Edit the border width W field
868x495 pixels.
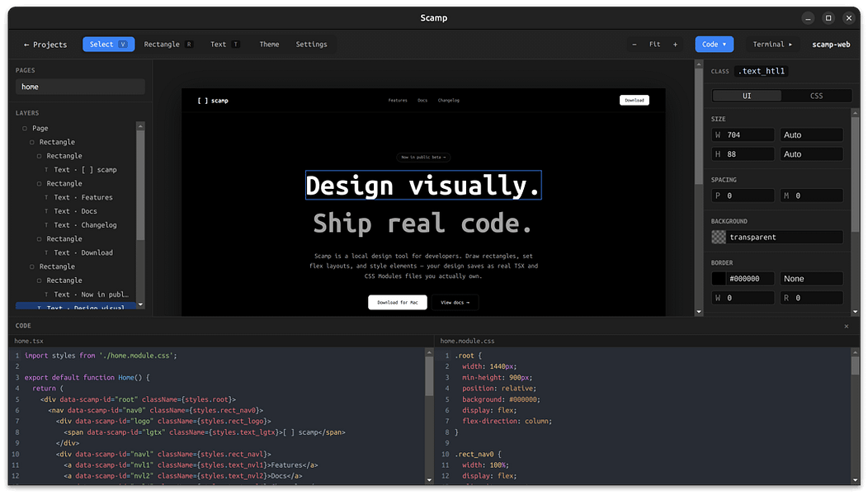click(x=743, y=298)
